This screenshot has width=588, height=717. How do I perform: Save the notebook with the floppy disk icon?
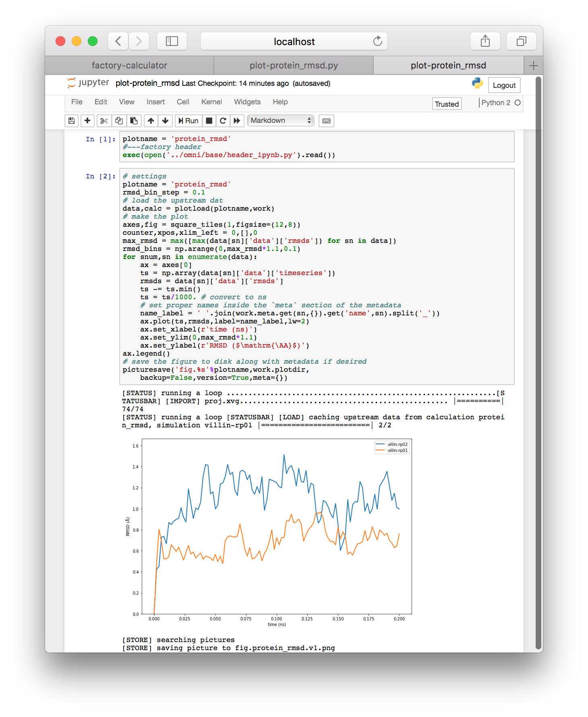click(71, 120)
